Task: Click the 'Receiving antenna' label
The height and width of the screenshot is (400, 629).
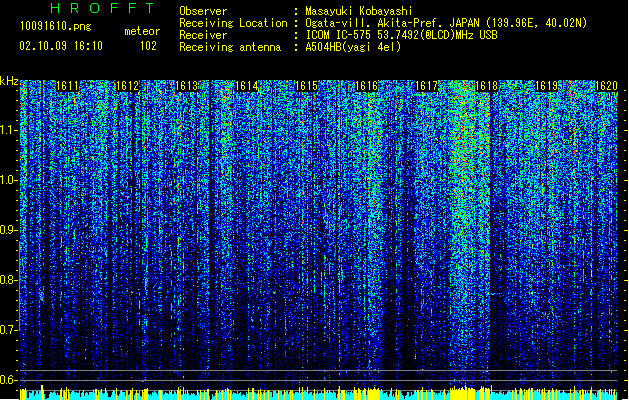Action: (x=230, y=47)
